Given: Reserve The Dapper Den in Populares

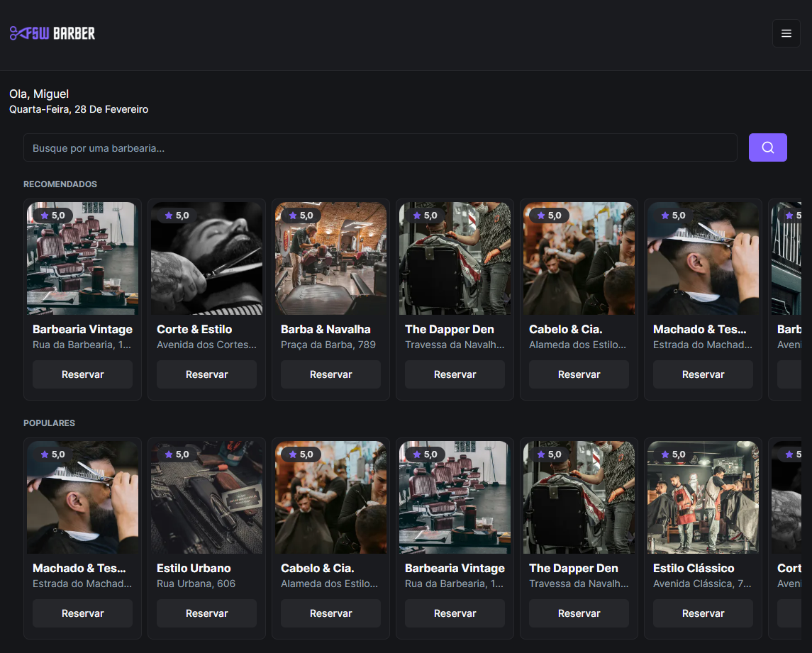Looking at the screenshot, I should tap(579, 613).
